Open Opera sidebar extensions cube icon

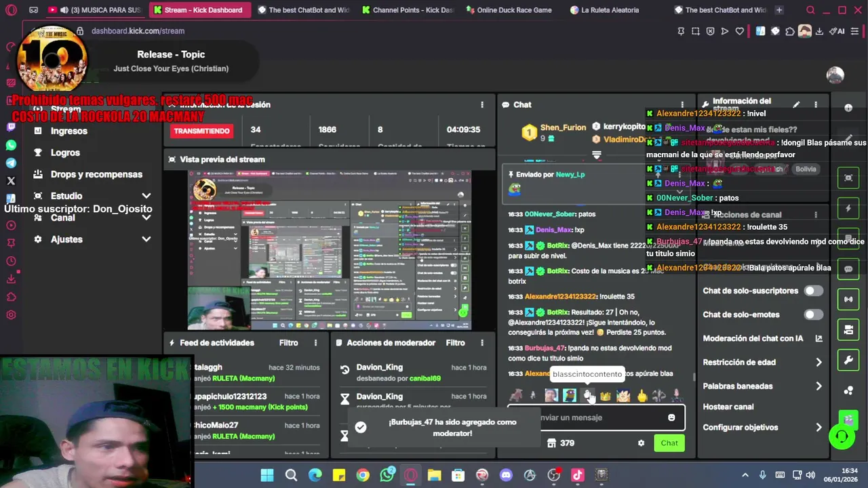(11, 297)
